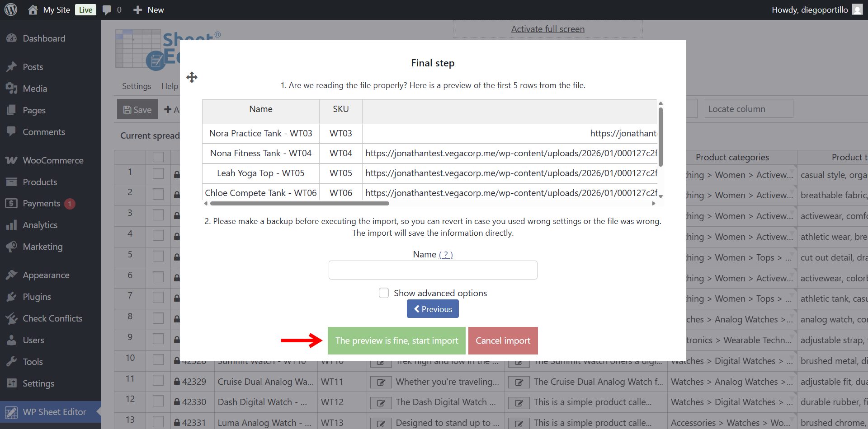Screen dimensions: 868x429
Task: Click the edit pencil beside Dash Digital Watch description
Action: click(381, 402)
